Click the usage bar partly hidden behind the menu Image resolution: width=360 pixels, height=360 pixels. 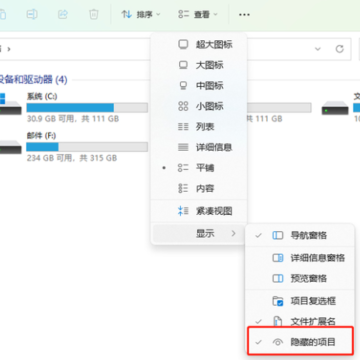[279, 107]
